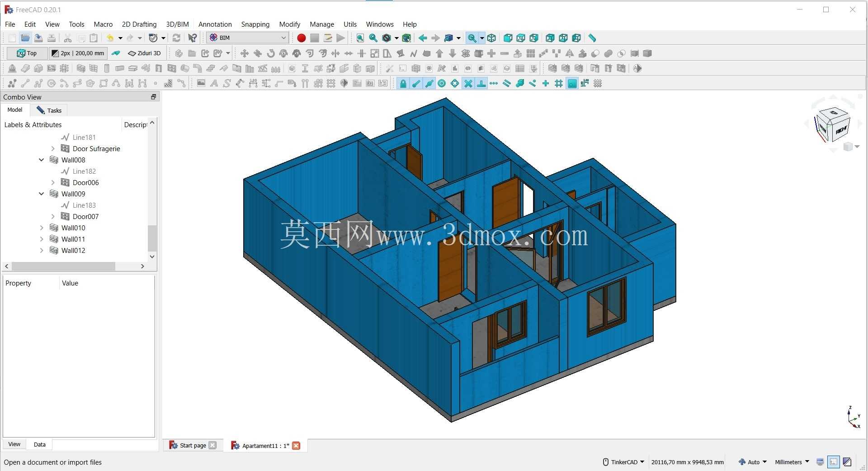Select the Move tool in the Modify toolbar
Screen dimensions: 868x471
pyautogui.click(x=244, y=53)
